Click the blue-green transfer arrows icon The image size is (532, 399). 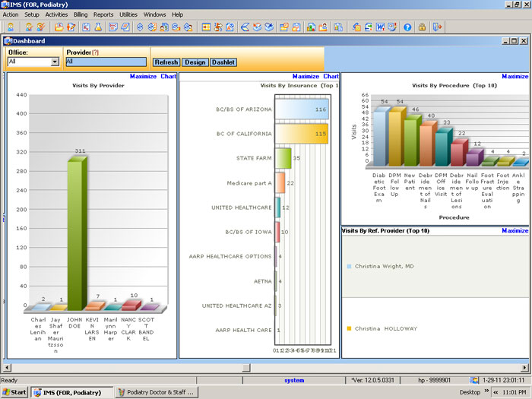click(x=368, y=27)
